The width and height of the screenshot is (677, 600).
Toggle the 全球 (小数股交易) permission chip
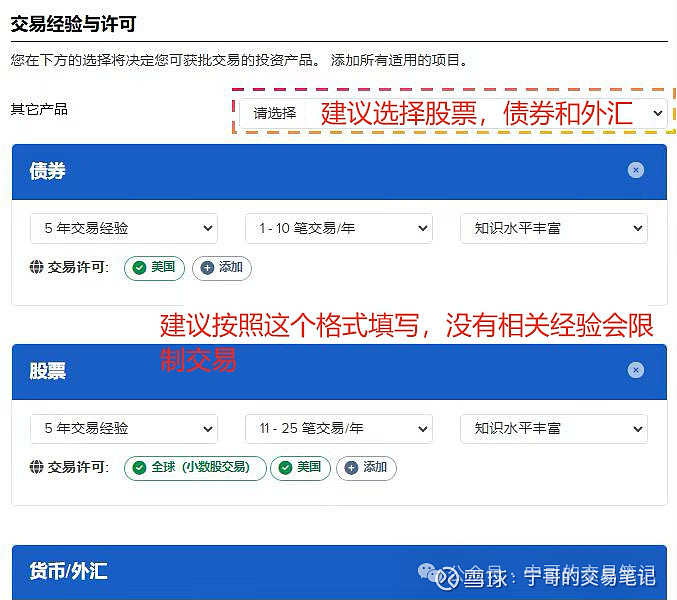195,468
